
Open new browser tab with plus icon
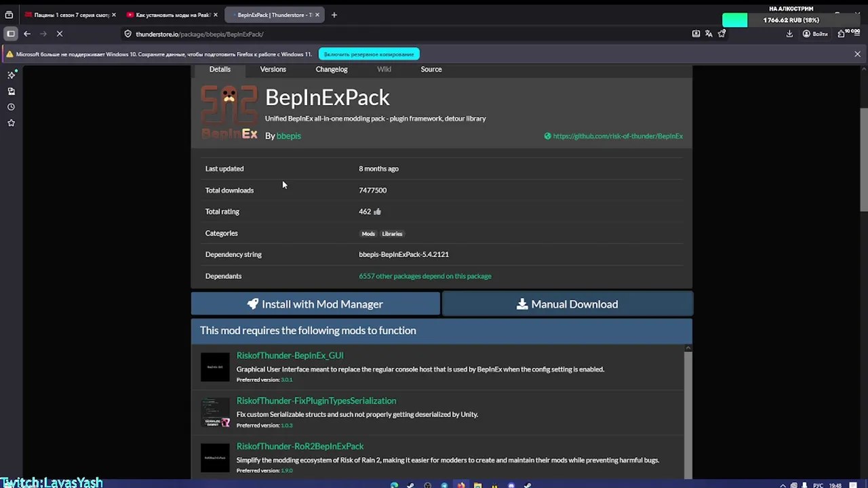click(x=334, y=14)
